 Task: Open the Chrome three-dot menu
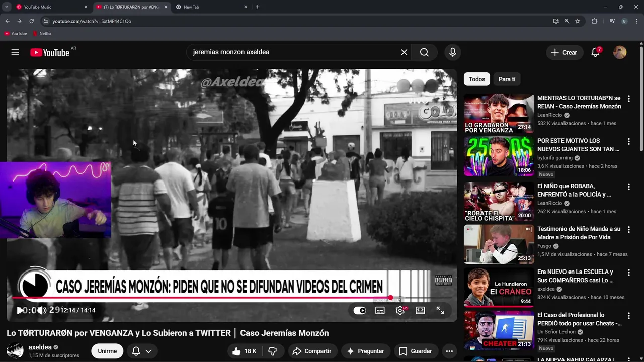(637, 21)
